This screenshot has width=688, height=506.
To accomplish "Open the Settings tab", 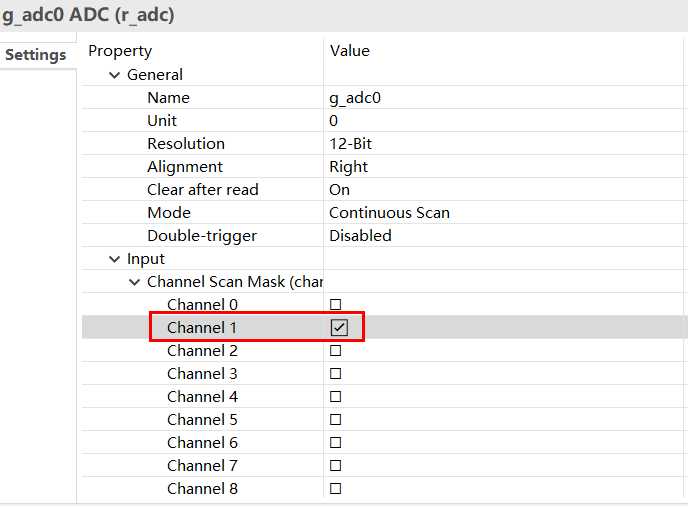I will point(36,55).
